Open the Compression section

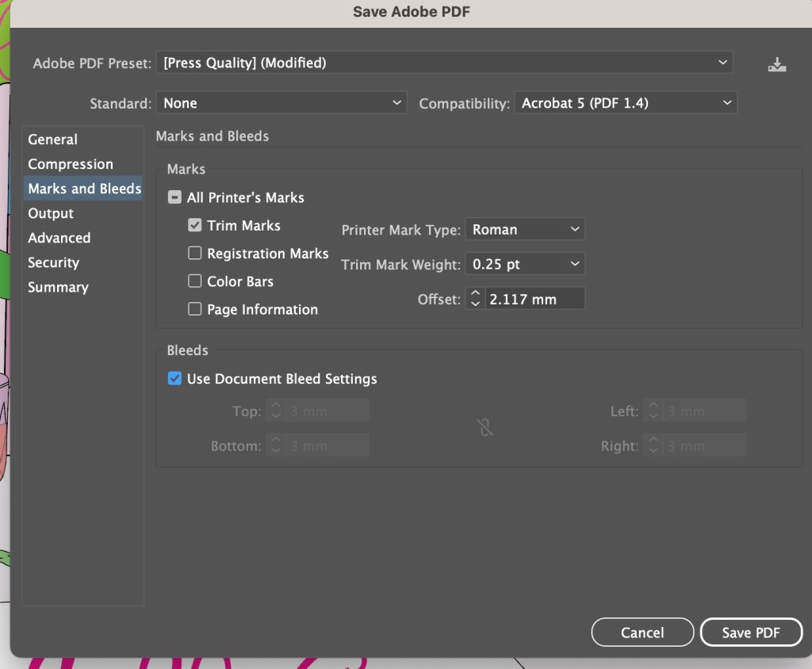coord(71,164)
